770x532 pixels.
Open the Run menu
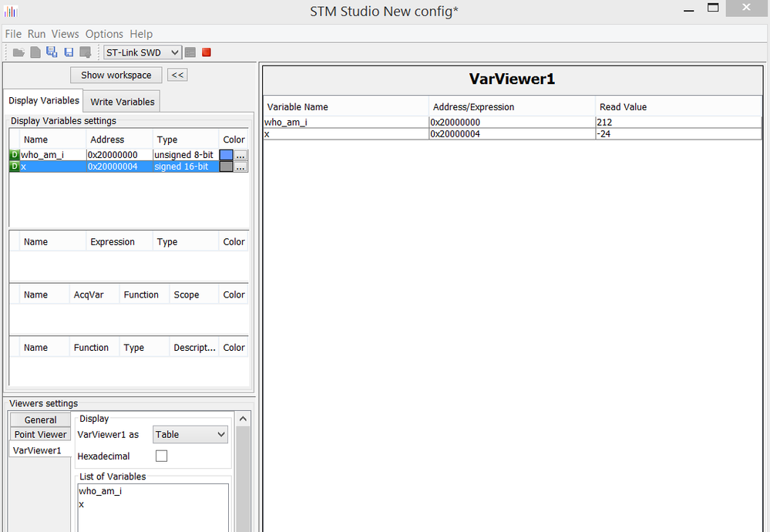36,34
